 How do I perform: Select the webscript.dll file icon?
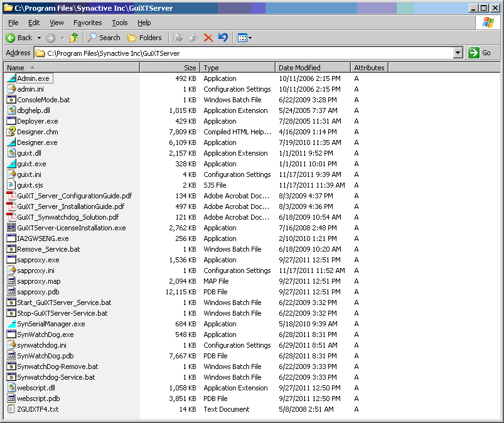point(11,388)
